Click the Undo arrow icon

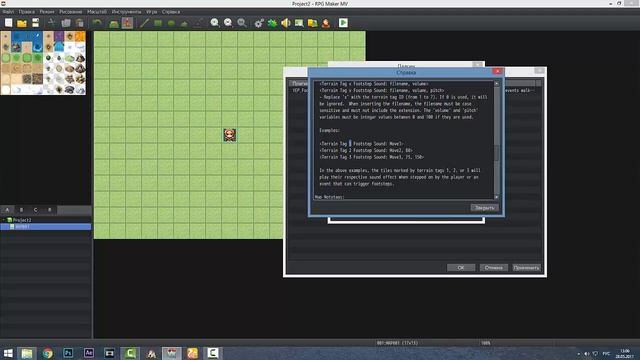pos(97,23)
